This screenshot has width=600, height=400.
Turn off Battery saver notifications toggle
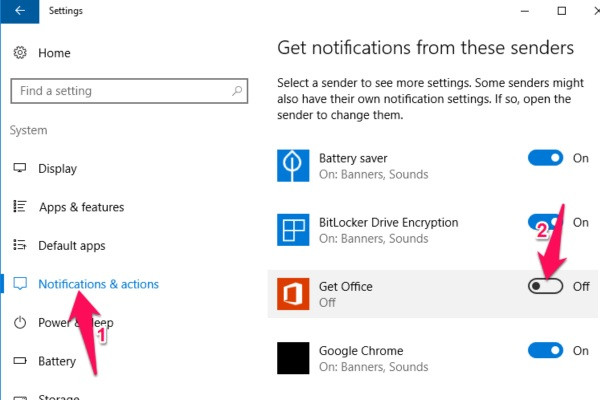(545, 158)
